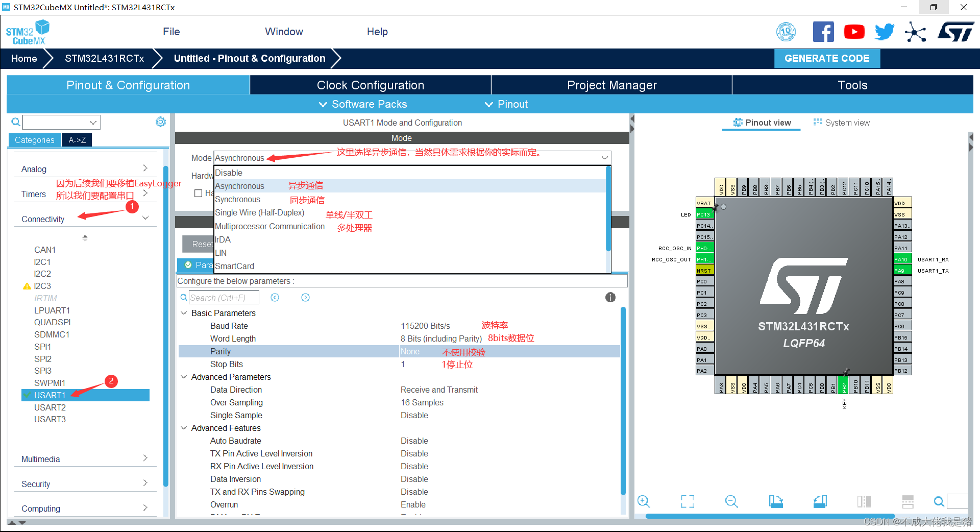The width and height of the screenshot is (980, 532).
Task: Expand the Multimedia category
Action: [85, 459]
